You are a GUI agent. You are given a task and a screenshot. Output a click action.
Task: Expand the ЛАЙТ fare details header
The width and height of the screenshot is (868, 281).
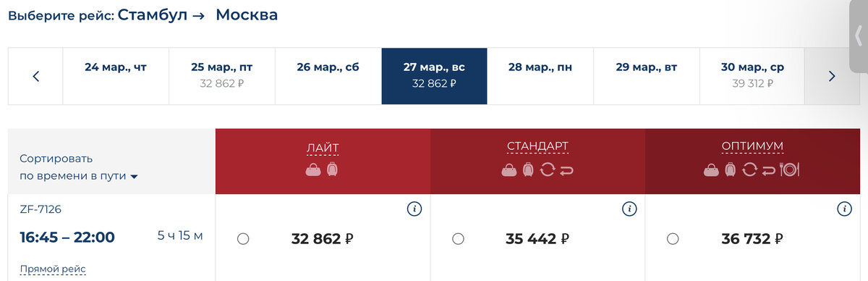(322, 147)
